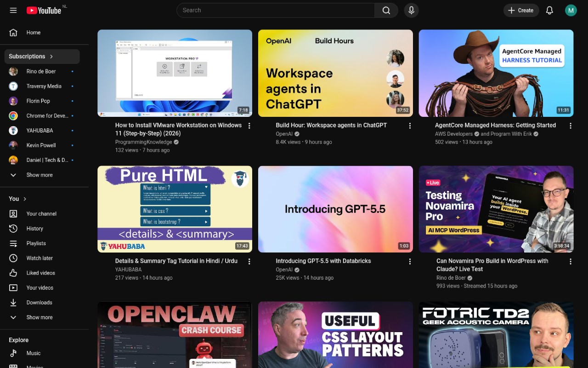This screenshot has width=588, height=368.
Task: Open Kevin Powell channel avatar
Action: click(13, 145)
